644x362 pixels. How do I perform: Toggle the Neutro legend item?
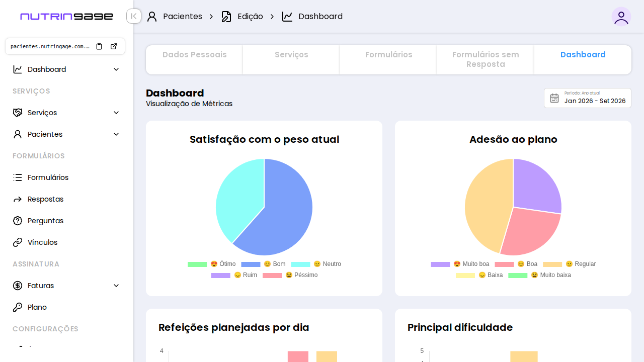[316, 264]
